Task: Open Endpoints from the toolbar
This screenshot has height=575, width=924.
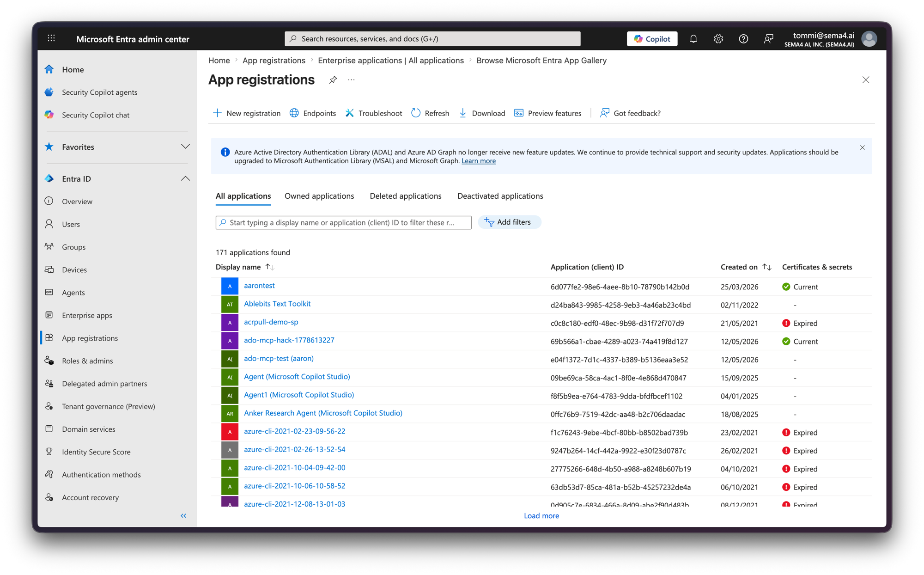Action: [313, 113]
